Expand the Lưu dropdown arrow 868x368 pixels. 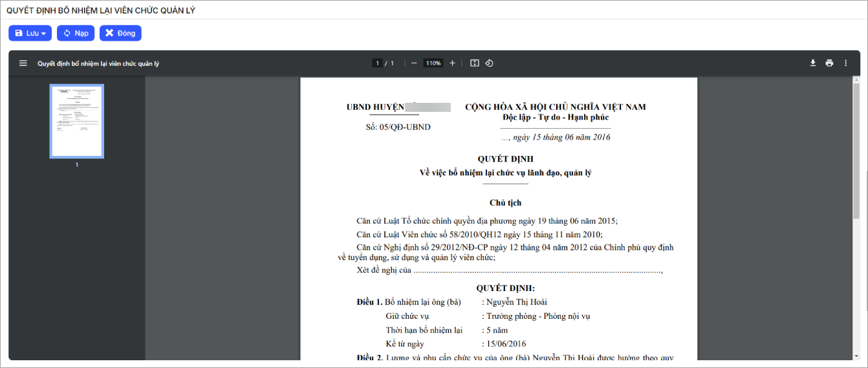[44, 34]
